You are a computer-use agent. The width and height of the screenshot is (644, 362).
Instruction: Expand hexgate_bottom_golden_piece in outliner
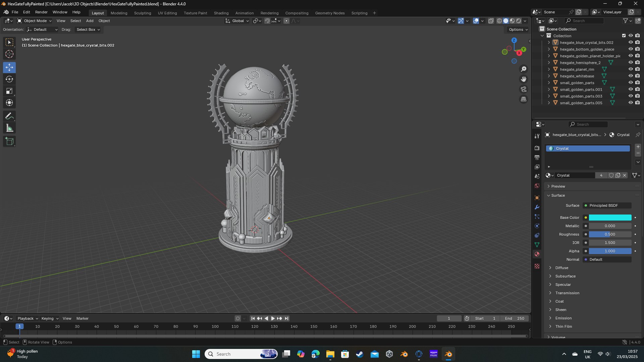(549, 49)
